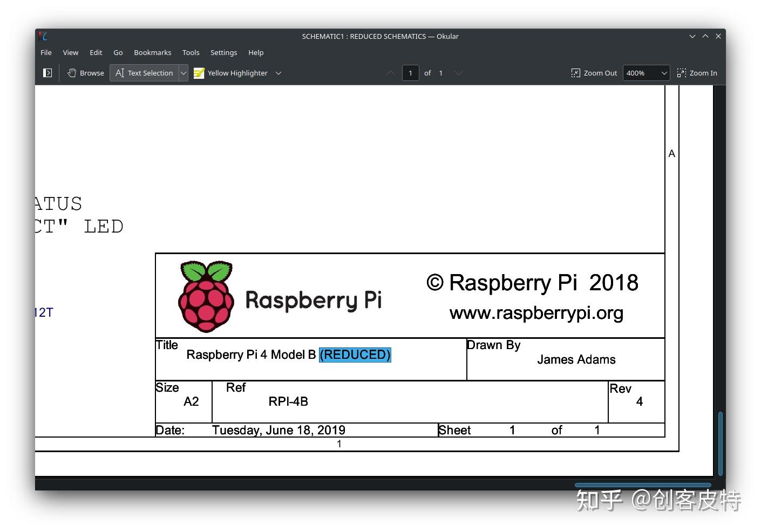Click the vertical scrollbar on the right
Image resolution: width=761 pixels, height=532 pixels.
(x=721, y=442)
